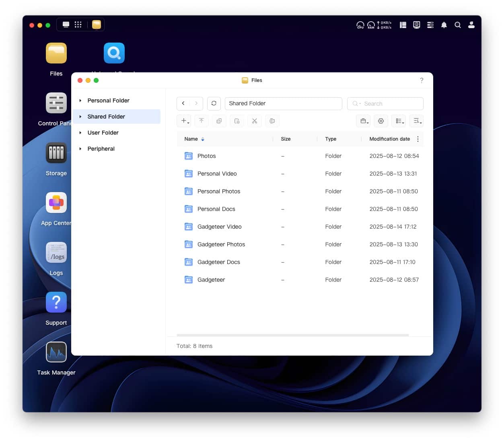Click the Search input field
The width and height of the screenshot is (504, 442).
click(385, 104)
